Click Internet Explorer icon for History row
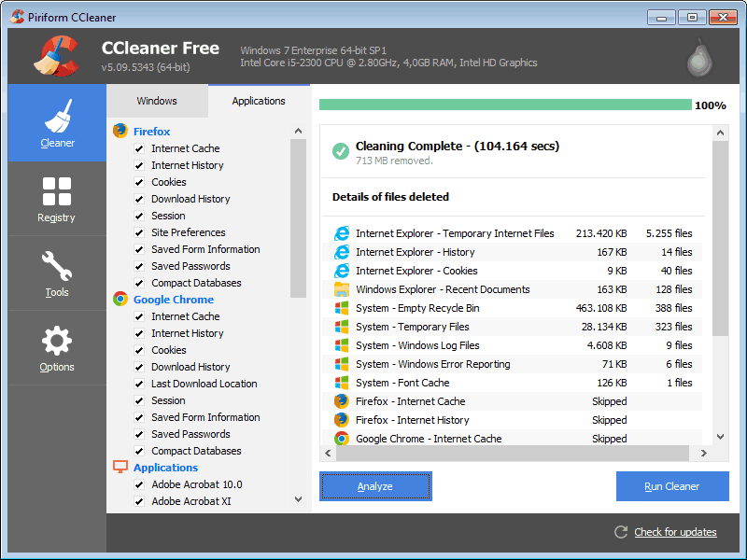Viewport: 747px width, 560px height. 342,252
